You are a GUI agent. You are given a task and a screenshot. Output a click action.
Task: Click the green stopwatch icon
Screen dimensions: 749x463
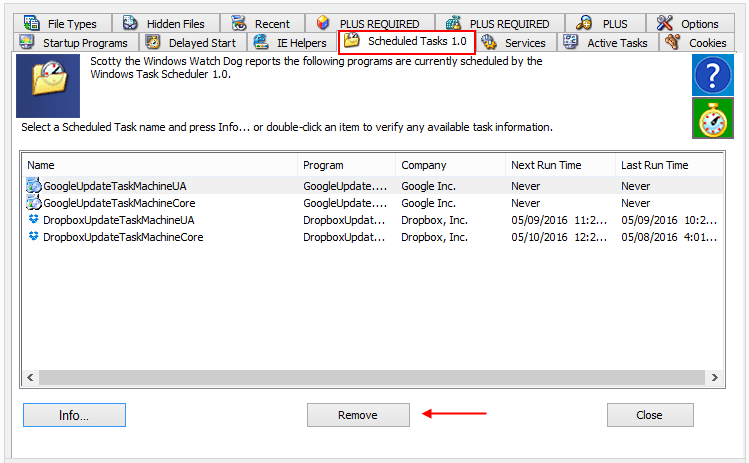point(713,118)
